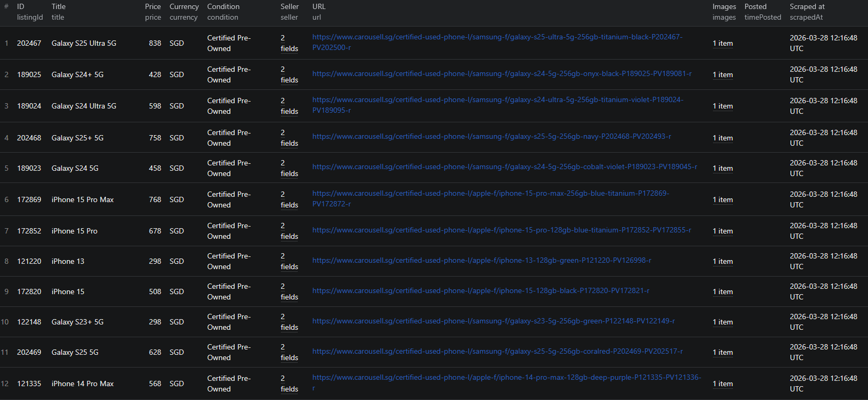Click the Price column header
The height and width of the screenshot is (400, 868).
coord(153,7)
